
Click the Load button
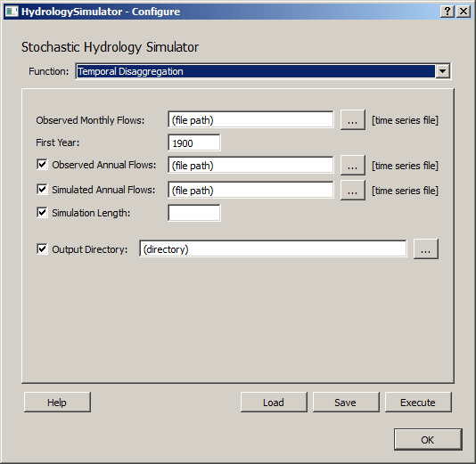[274, 403]
